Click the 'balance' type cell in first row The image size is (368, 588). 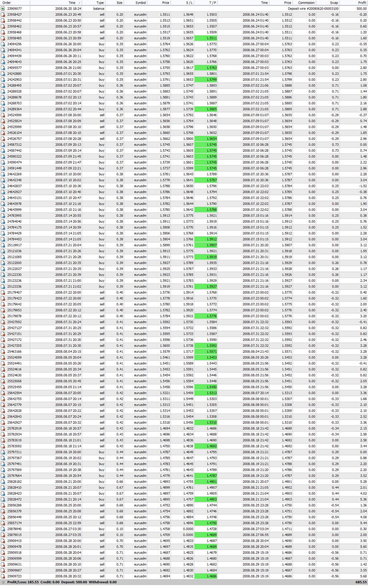[x=99, y=8]
